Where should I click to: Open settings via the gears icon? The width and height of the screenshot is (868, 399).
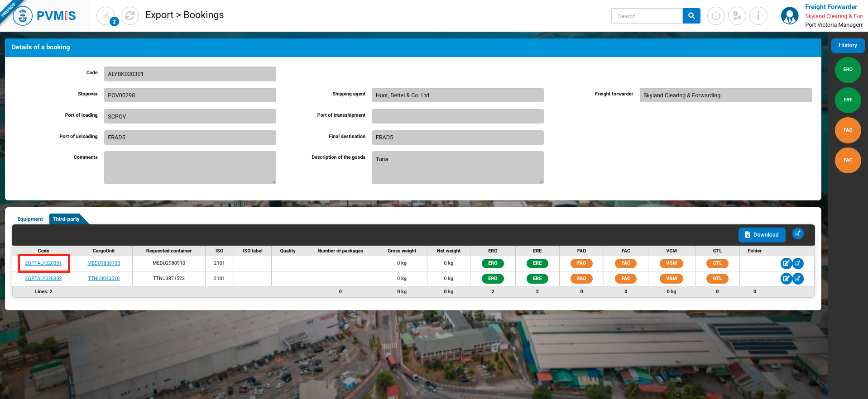click(x=737, y=16)
